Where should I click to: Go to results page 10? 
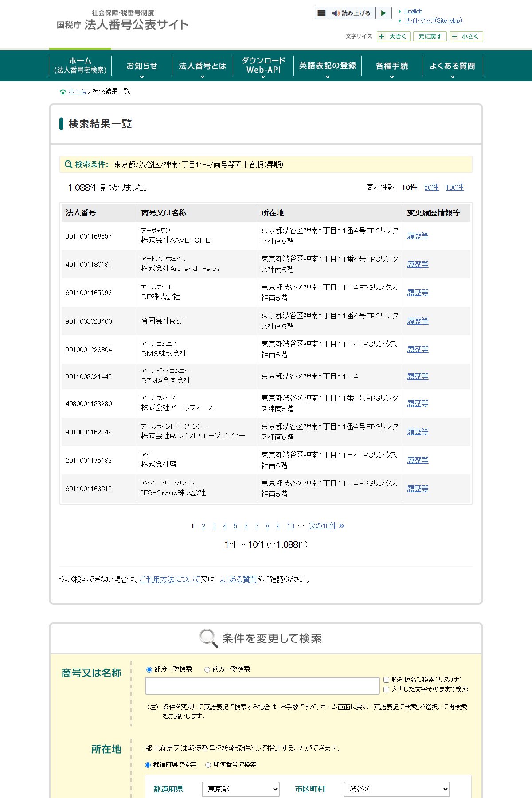(x=290, y=526)
